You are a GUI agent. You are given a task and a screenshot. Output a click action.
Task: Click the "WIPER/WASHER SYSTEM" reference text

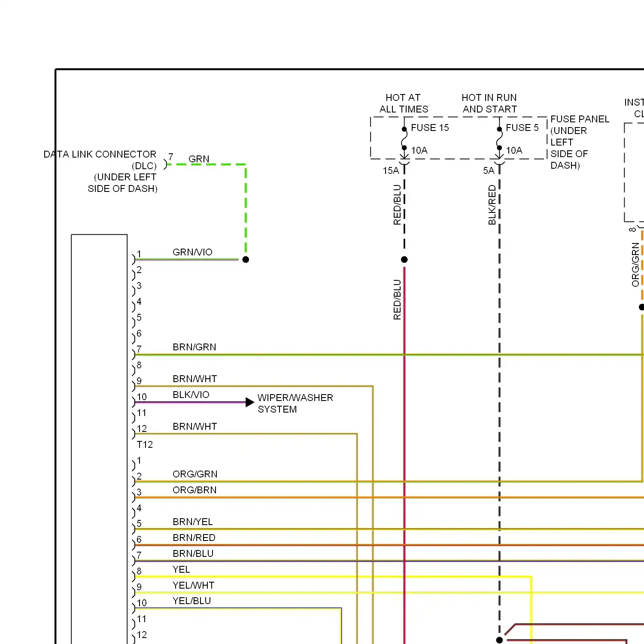coord(295,404)
